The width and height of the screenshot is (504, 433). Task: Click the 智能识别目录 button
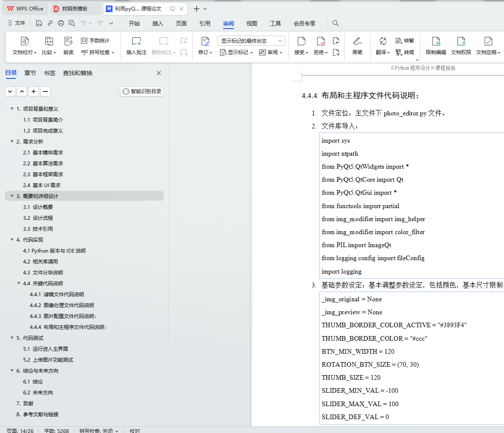142,91
